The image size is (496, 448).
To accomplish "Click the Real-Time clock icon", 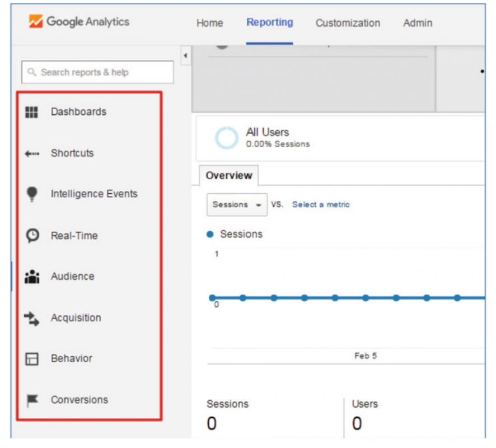I will click(x=32, y=236).
